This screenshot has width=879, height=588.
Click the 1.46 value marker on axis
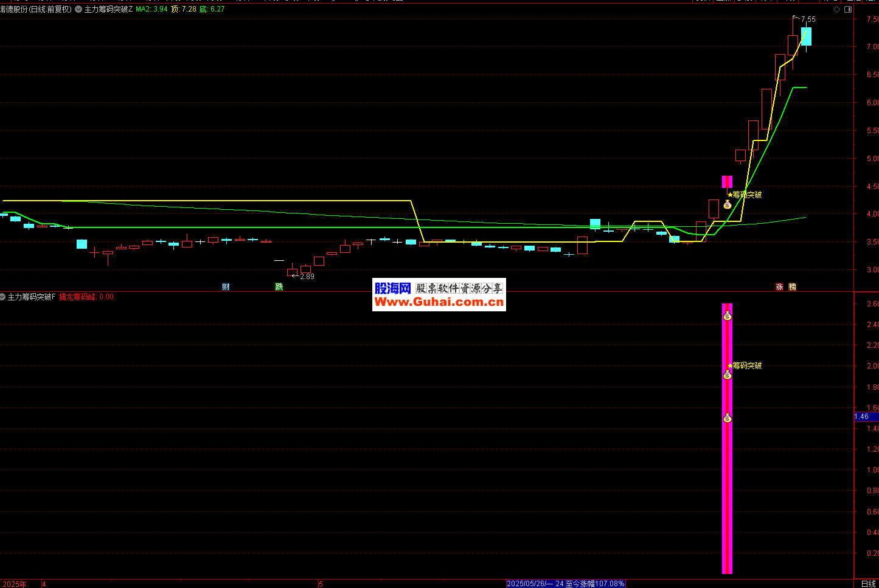(x=866, y=417)
